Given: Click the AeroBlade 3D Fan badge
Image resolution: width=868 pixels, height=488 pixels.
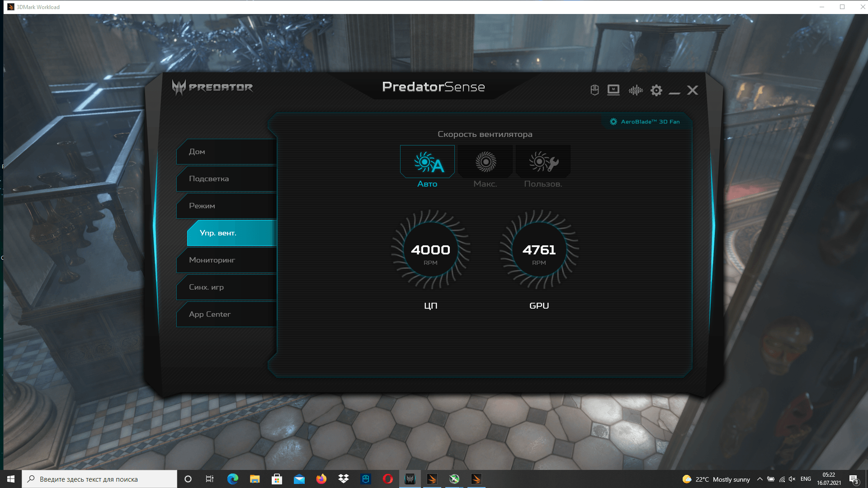Looking at the screenshot, I should [645, 122].
